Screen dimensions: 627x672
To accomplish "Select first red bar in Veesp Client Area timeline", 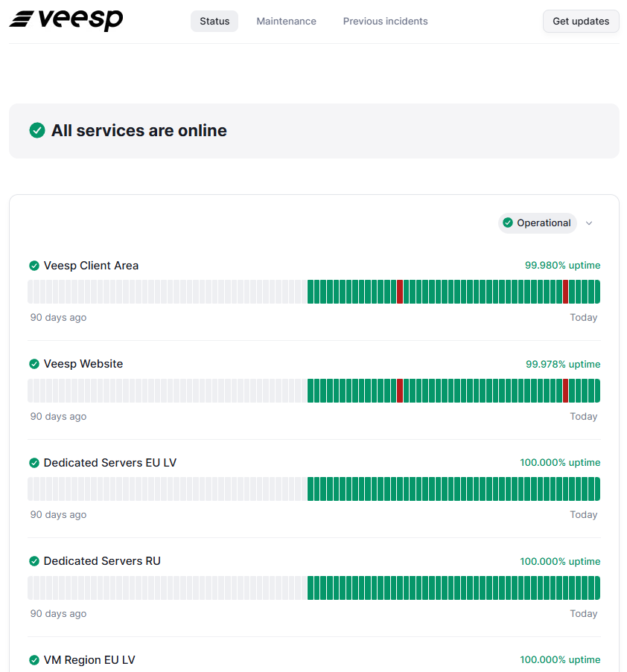I will coord(400,292).
